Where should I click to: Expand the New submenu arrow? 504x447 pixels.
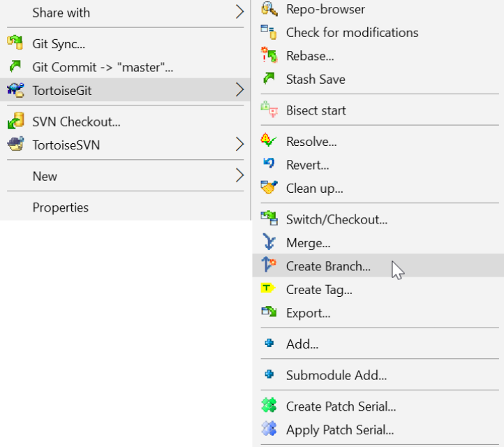[239, 176]
